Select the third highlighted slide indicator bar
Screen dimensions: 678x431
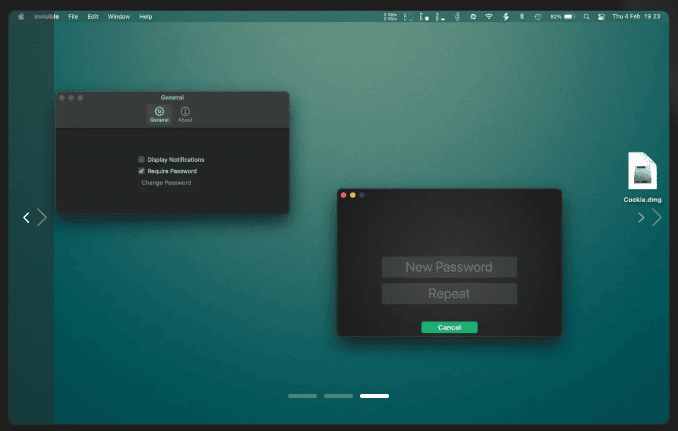coord(374,396)
